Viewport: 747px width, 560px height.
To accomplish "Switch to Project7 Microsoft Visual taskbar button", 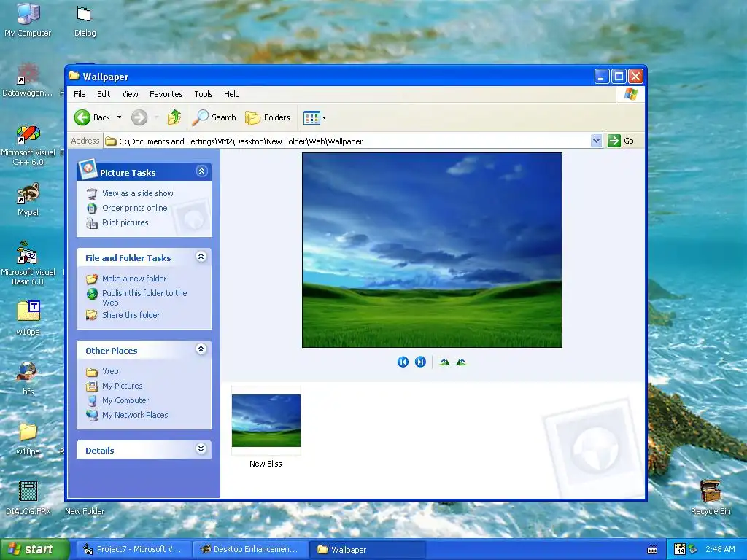I will click(x=133, y=550).
